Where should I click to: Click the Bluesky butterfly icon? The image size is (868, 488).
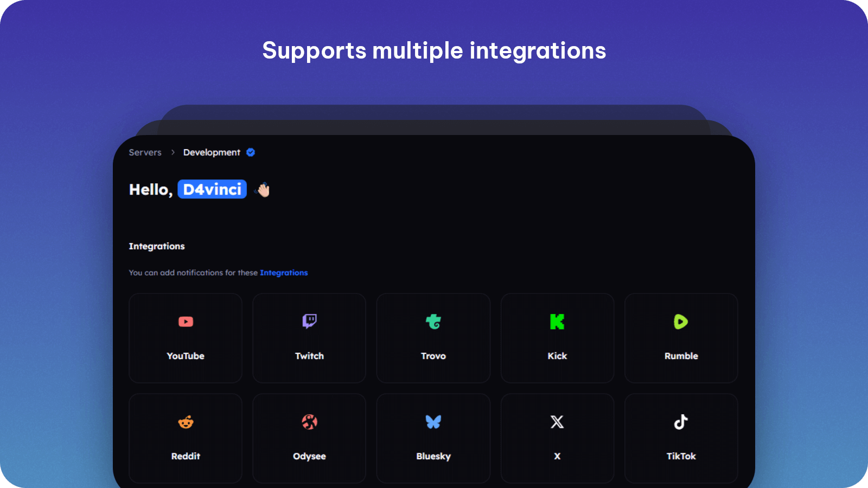pos(433,422)
